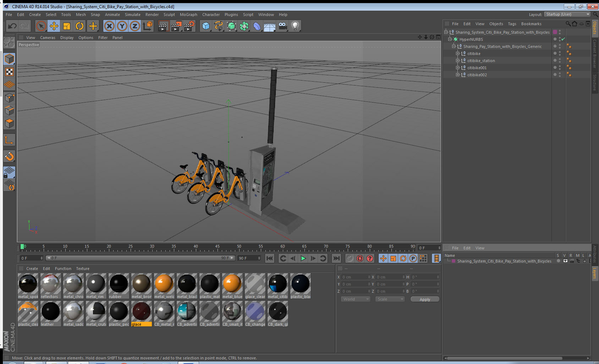Select the Live Selection tool
The height and width of the screenshot is (364, 599).
click(41, 26)
